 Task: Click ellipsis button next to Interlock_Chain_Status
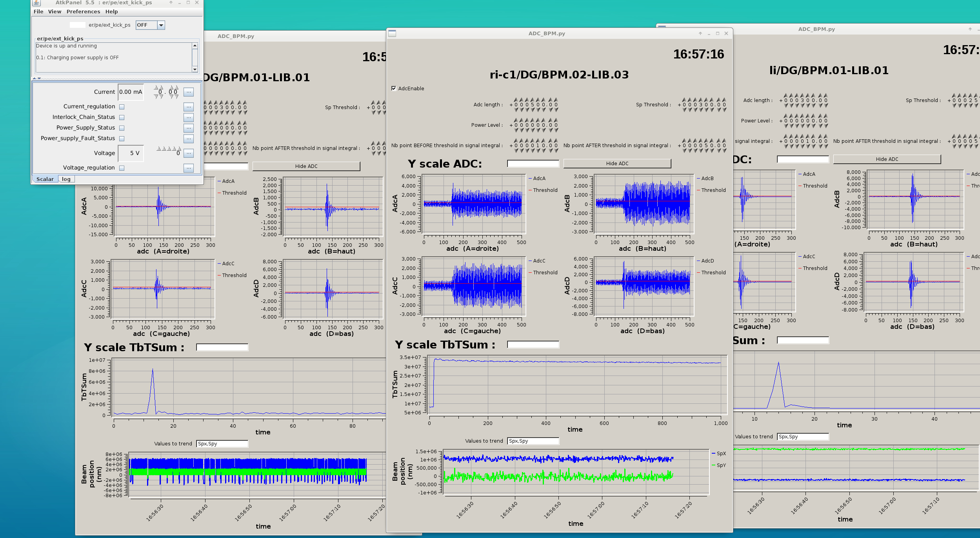coord(189,117)
